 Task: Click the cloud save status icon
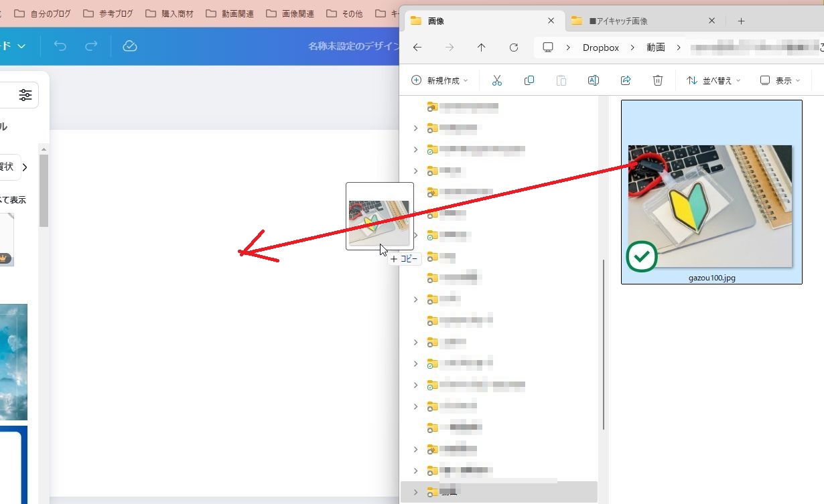coord(130,46)
